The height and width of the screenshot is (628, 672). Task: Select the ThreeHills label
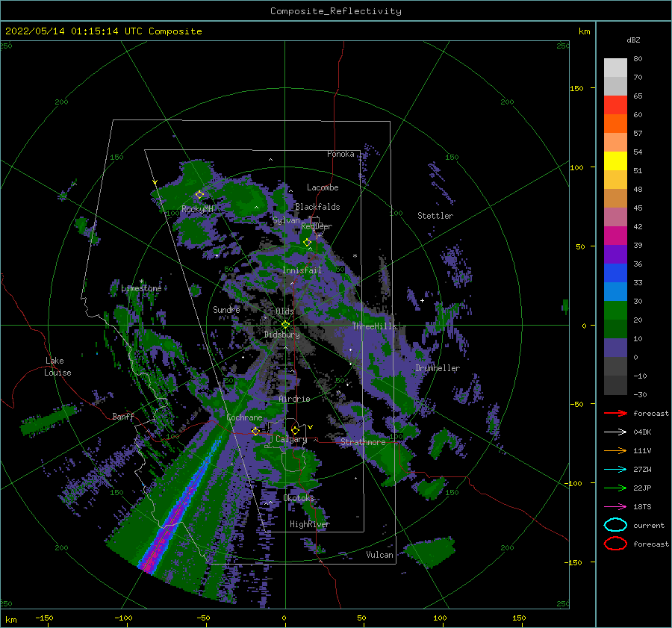(x=375, y=326)
